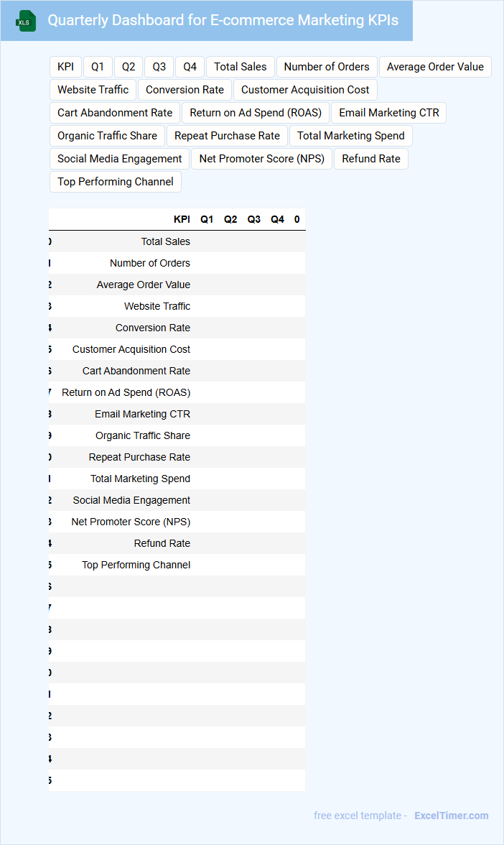Click the Customer Acquisition Cost tag
This screenshot has width=504, height=845.
305,90
